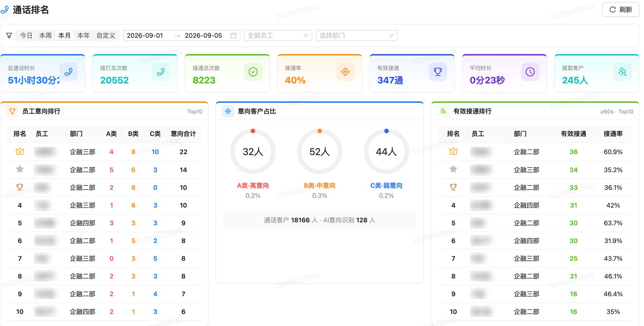644x326 pixels.
Task: Edit the start date 2026-09-01
Action: point(145,35)
